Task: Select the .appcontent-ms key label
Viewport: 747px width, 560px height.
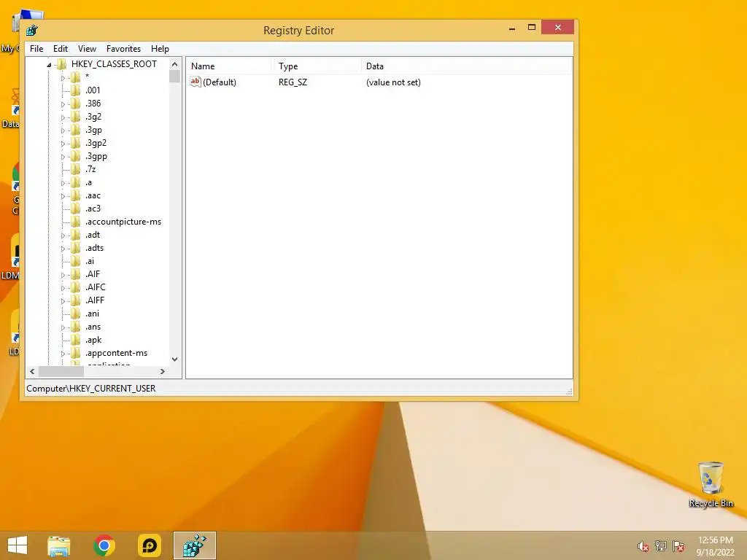Action: [x=116, y=353]
